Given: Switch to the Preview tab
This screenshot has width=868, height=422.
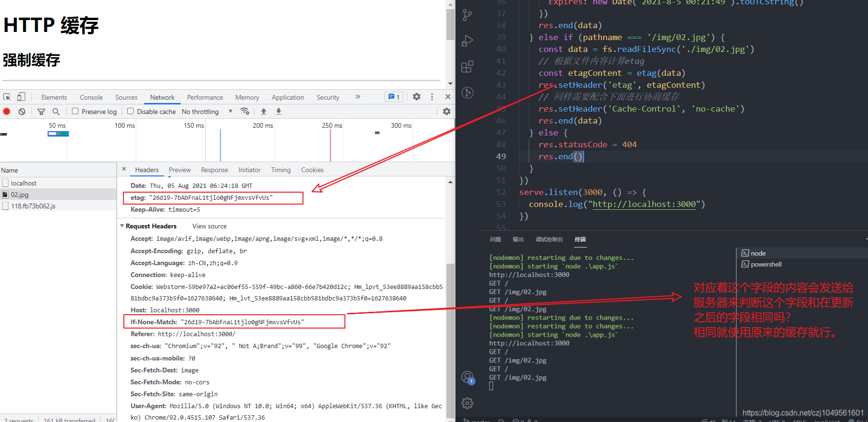Looking at the screenshot, I should click(180, 170).
